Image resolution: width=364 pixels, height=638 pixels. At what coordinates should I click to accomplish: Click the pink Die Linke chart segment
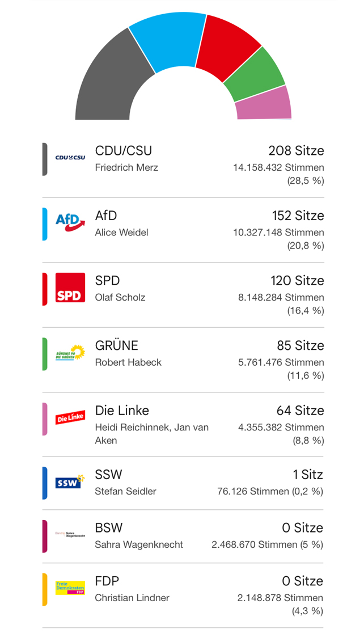264,105
